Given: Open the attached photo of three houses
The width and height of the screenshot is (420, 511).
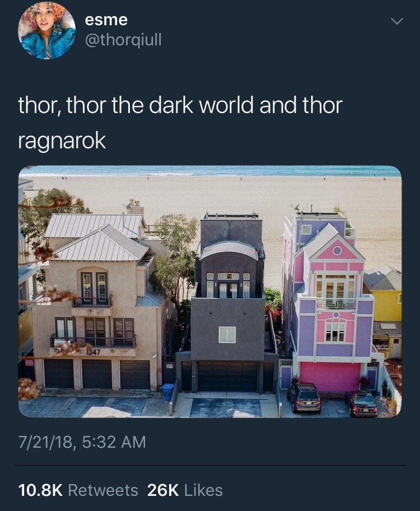Looking at the screenshot, I should 210,292.
